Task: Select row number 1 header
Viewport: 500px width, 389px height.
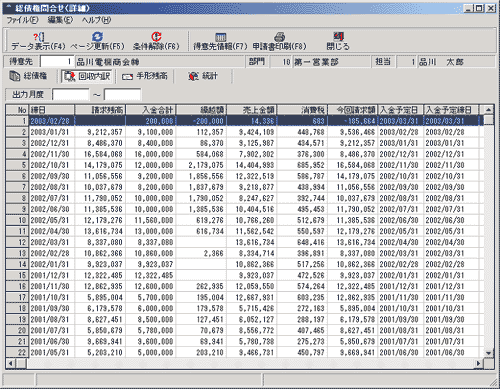Action: 17,121
